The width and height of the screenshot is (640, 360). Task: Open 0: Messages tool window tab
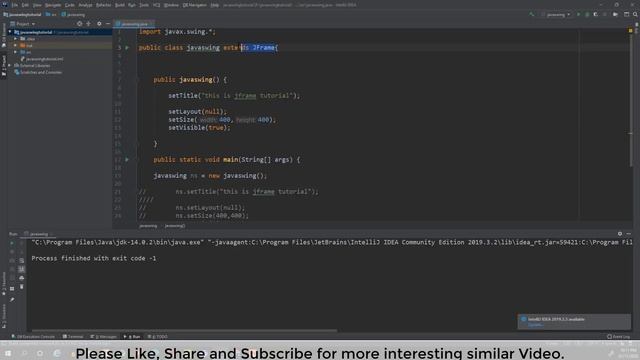click(103, 337)
